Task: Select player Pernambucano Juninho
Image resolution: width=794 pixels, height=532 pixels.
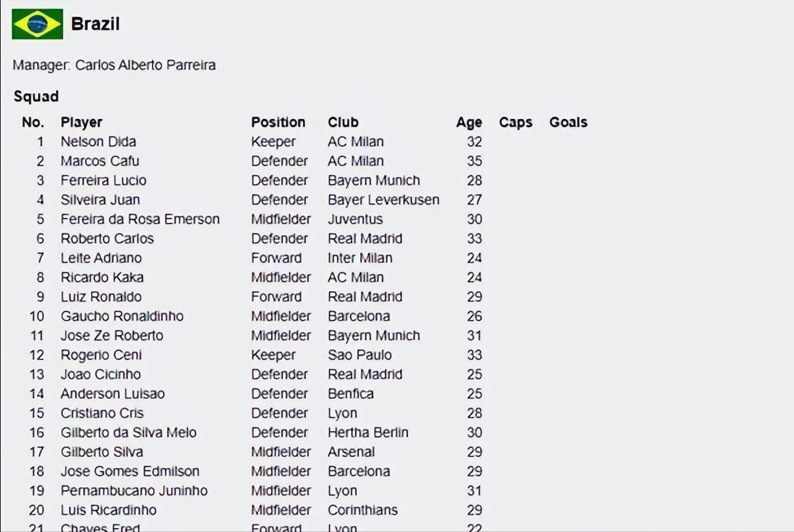Action: [134, 491]
